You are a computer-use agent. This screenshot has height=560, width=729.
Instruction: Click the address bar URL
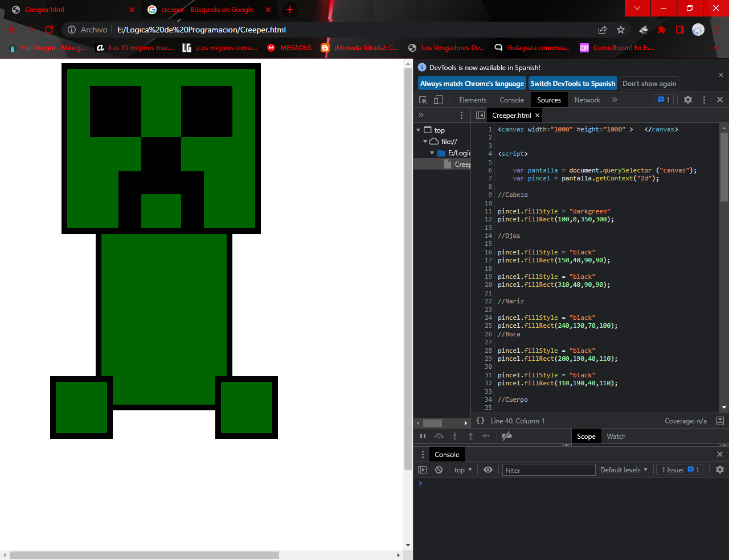tap(201, 30)
